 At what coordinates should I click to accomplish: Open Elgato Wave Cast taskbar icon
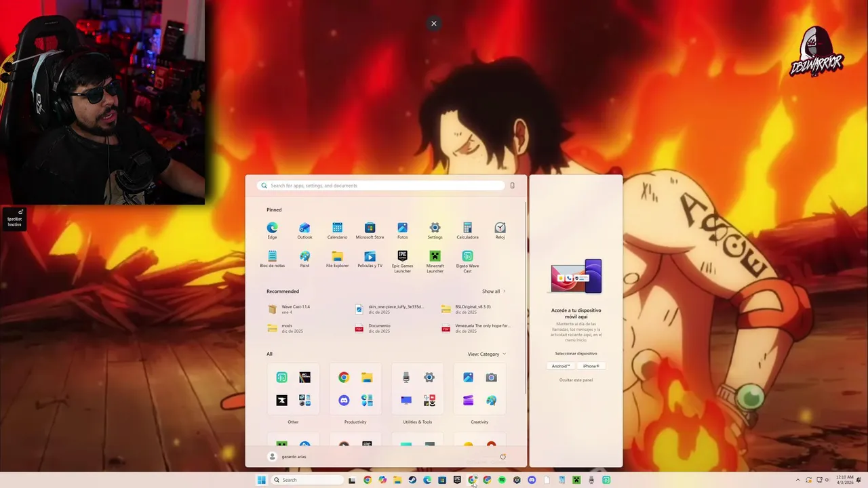pos(606,480)
